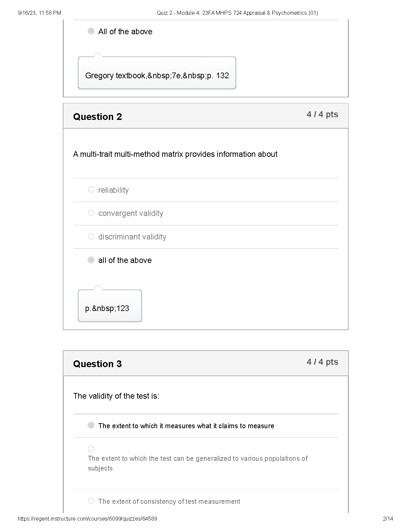Select lowercase 'all of the above' in Question 2
The height and width of the screenshot is (532, 411).
pos(91,260)
